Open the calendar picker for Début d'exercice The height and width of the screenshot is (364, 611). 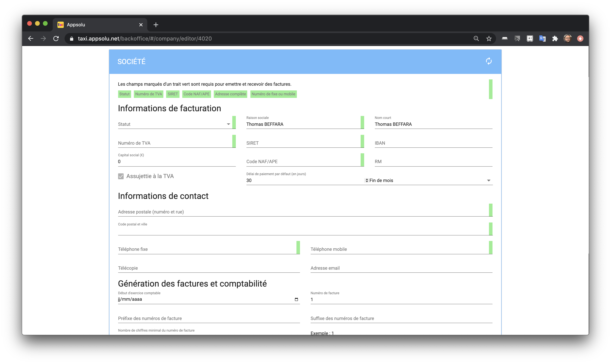pyautogui.click(x=296, y=299)
